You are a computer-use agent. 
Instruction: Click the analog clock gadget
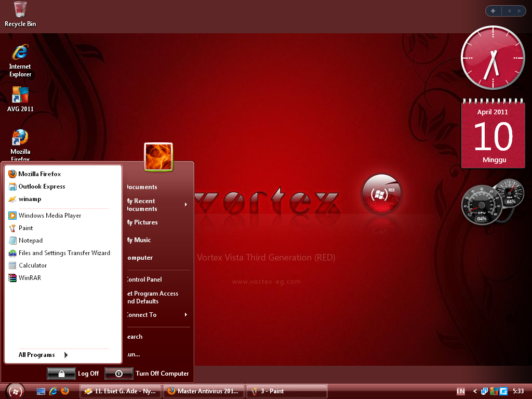pyautogui.click(x=493, y=58)
